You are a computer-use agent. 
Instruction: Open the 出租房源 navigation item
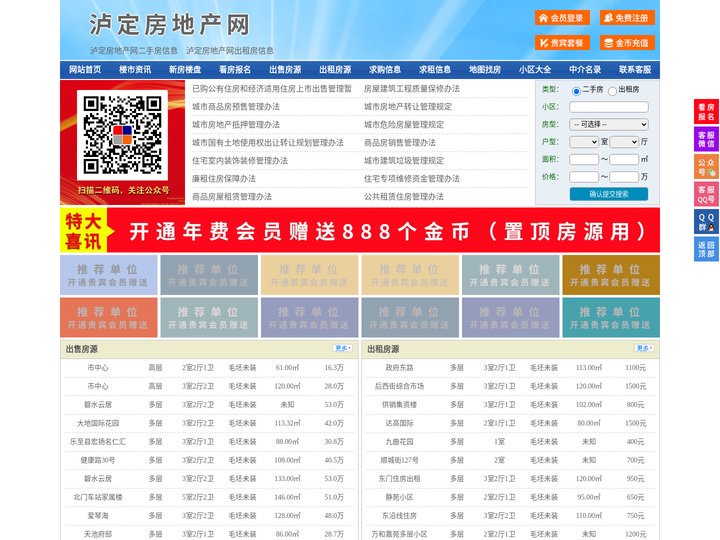coord(335,70)
